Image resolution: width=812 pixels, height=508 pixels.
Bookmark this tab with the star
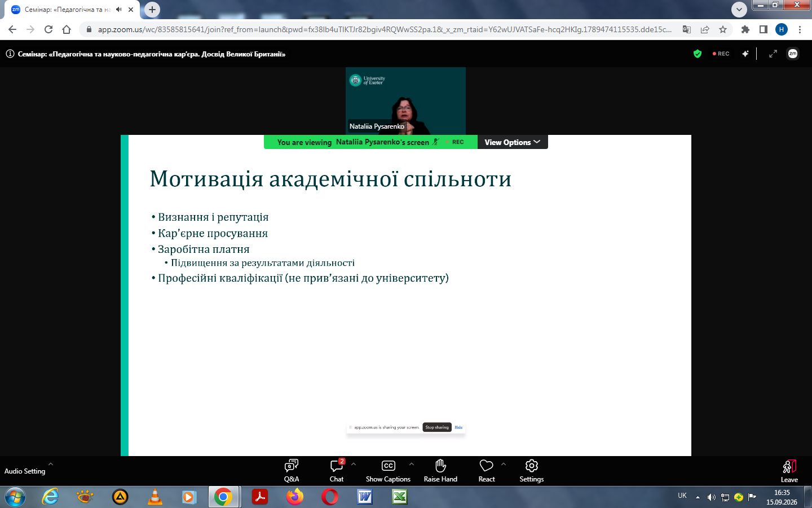click(x=723, y=29)
